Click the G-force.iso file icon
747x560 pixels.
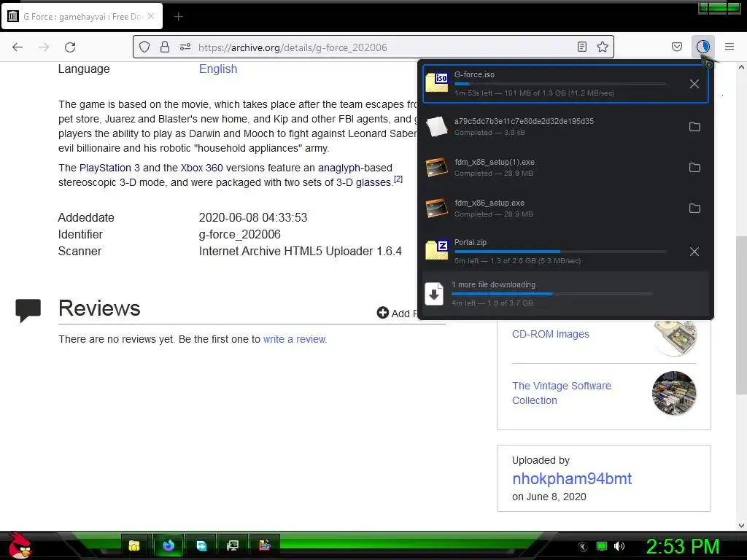pyautogui.click(x=437, y=82)
